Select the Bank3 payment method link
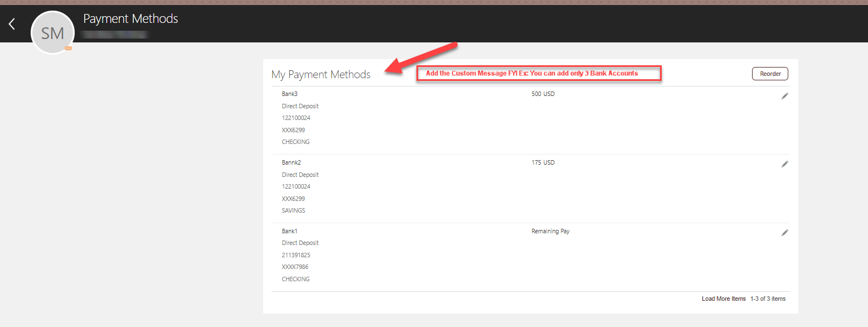This screenshot has width=868, height=327. (289, 94)
